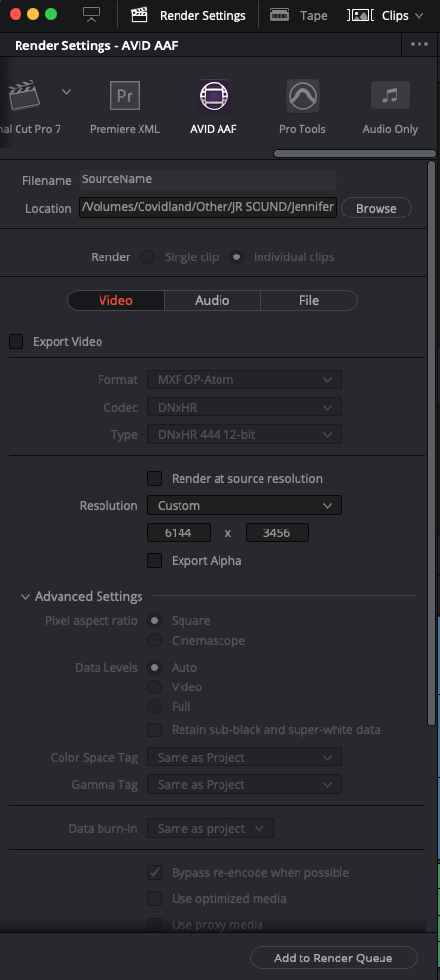Enable Render at source resolution checkbox
The width and height of the screenshot is (440, 980).
pyautogui.click(x=154, y=478)
